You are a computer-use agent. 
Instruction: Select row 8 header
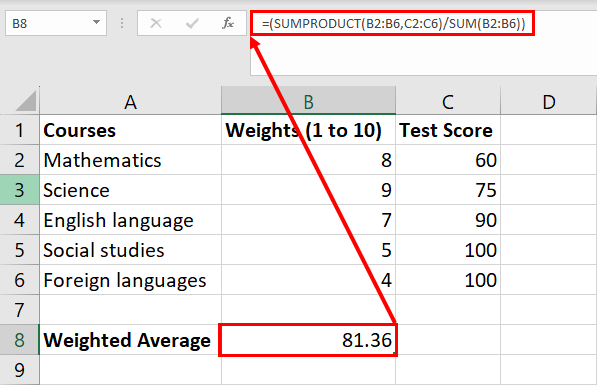tap(19, 340)
